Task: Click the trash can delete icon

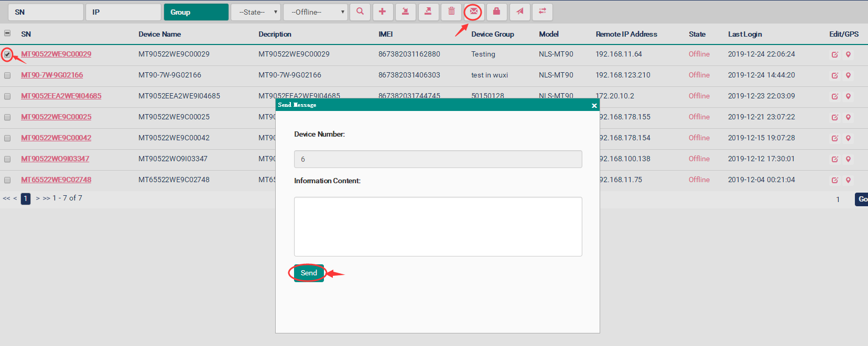Action: point(451,12)
